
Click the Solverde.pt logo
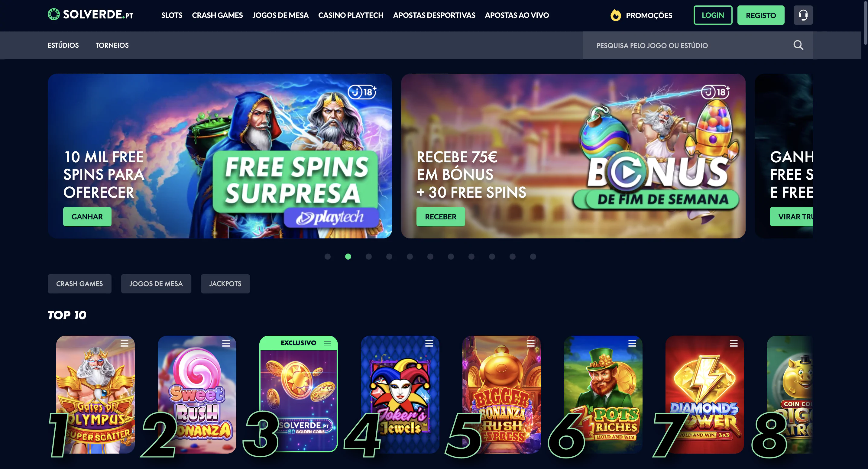(90, 15)
